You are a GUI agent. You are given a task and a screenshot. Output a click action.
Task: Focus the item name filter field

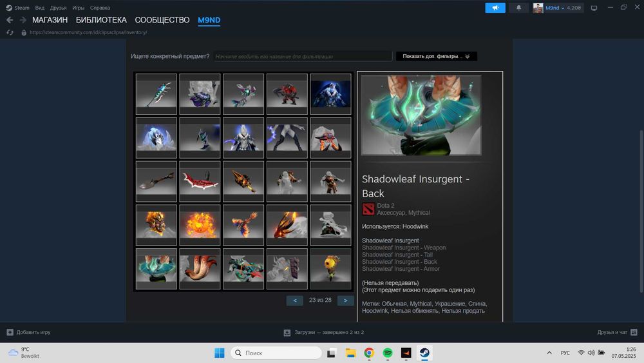[303, 56]
